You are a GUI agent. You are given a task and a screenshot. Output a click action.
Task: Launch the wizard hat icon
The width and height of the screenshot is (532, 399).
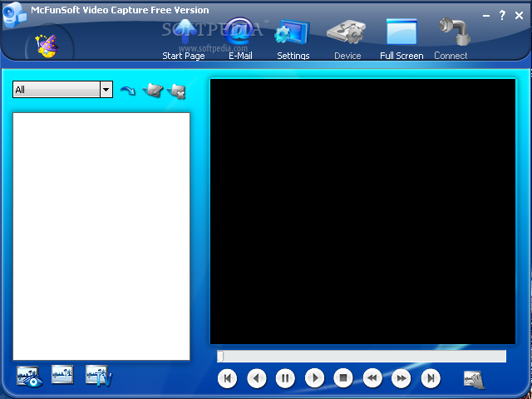(x=48, y=46)
